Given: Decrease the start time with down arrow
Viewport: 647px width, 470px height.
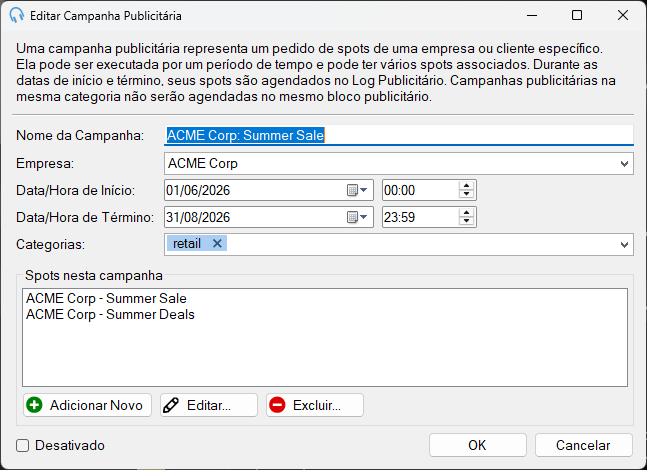Looking at the screenshot, I should click(466, 194).
